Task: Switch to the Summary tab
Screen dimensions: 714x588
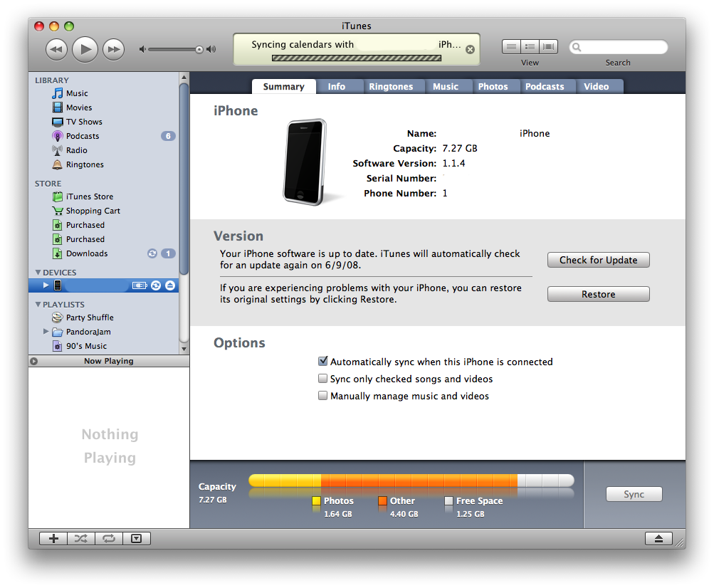Action: [284, 87]
